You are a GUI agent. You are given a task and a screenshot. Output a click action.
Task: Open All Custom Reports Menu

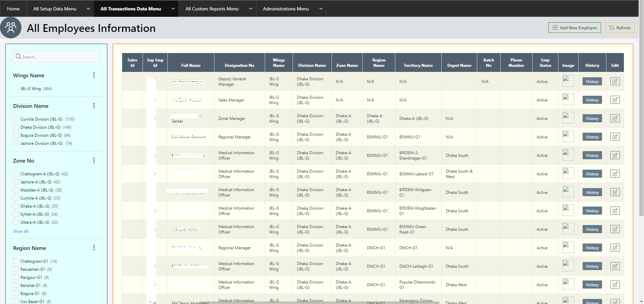click(212, 9)
